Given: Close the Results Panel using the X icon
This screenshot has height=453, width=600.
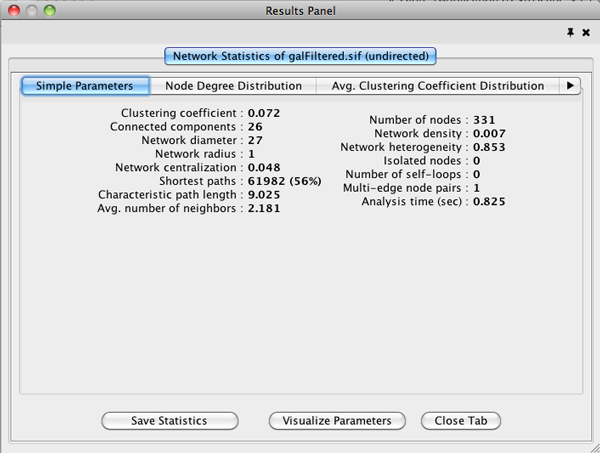Looking at the screenshot, I should 586,33.
